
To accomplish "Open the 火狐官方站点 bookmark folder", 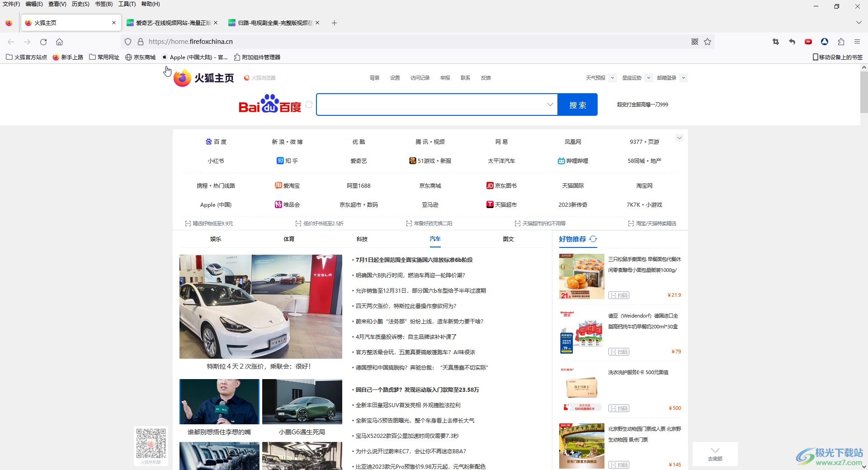I will click(26, 57).
